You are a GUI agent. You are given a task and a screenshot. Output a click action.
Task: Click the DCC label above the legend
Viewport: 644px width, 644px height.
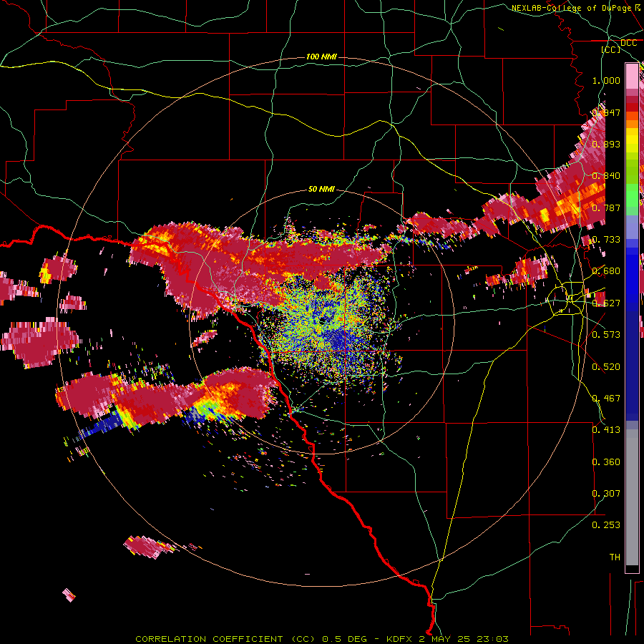click(x=628, y=42)
